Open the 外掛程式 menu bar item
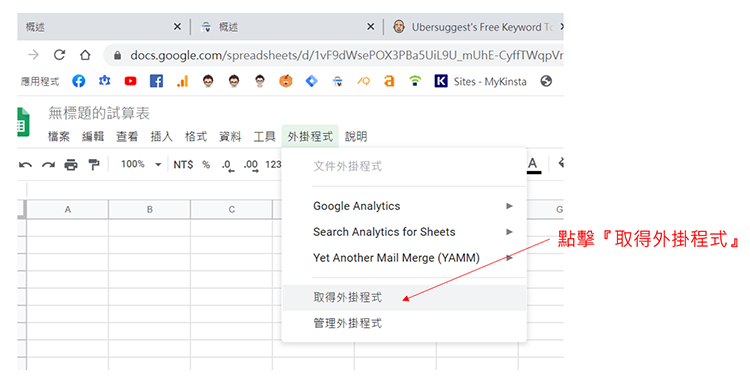 pos(310,137)
